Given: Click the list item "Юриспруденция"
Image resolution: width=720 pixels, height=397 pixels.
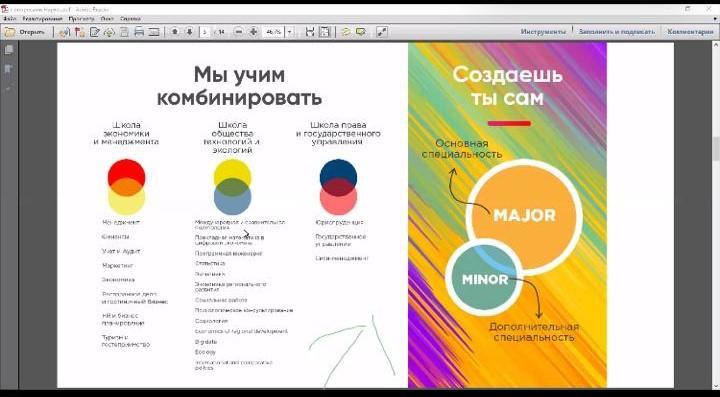Looking at the screenshot, I should tap(339, 222).
